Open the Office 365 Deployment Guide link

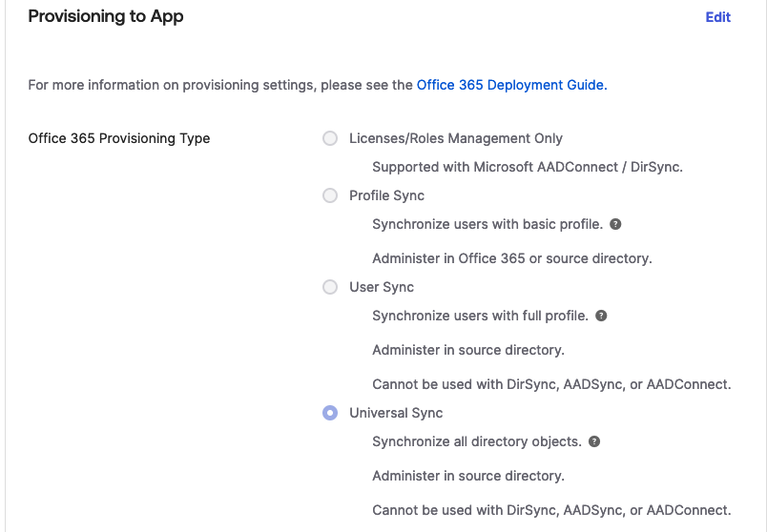tap(511, 85)
